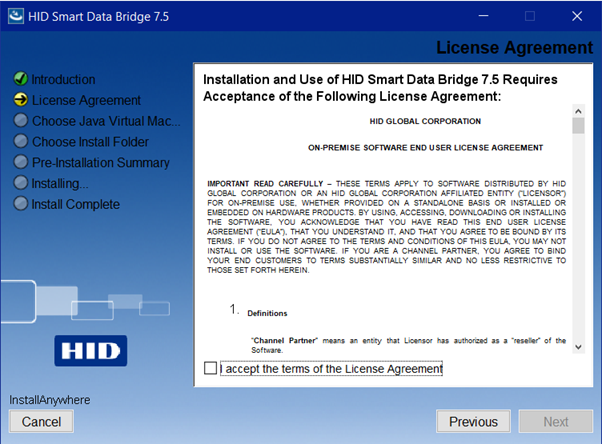602x444 pixels.
Task: Click the bullet icon beside Choose Install Folder
Action: 20,142
